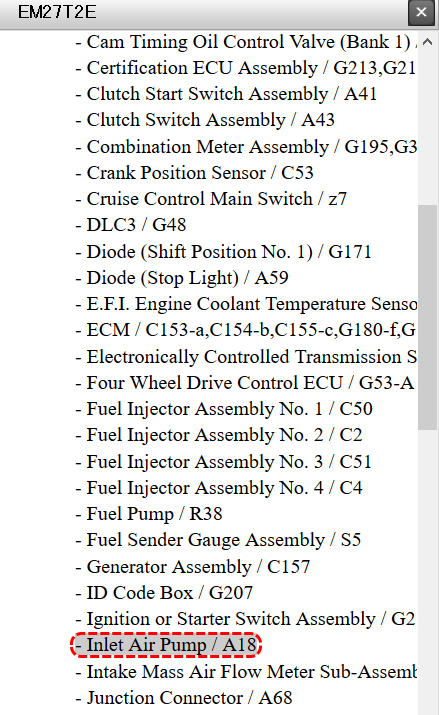
Task: Close the EM27T2E popup panel
Action: point(421,12)
